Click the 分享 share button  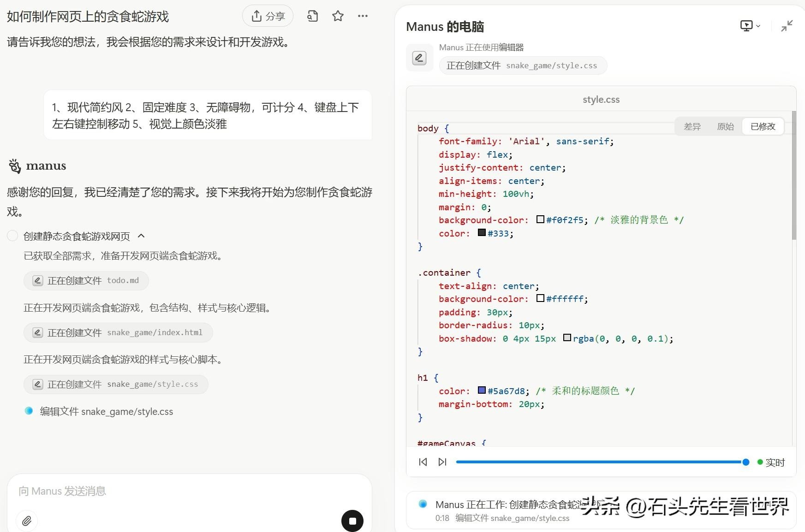268,16
